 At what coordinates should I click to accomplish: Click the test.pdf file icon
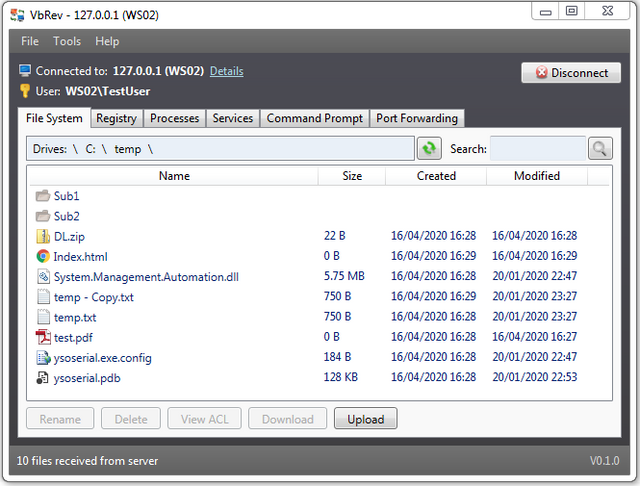(43, 337)
